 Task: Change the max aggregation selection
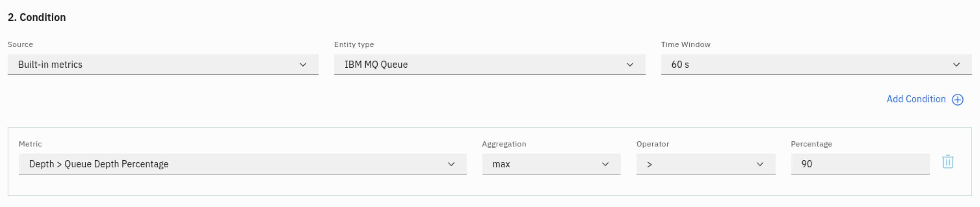(551, 164)
